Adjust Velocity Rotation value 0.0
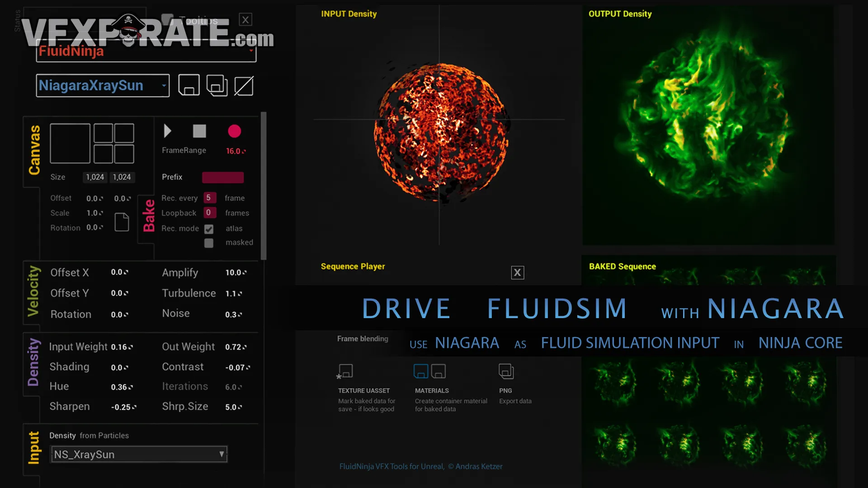 [x=120, y=314]
